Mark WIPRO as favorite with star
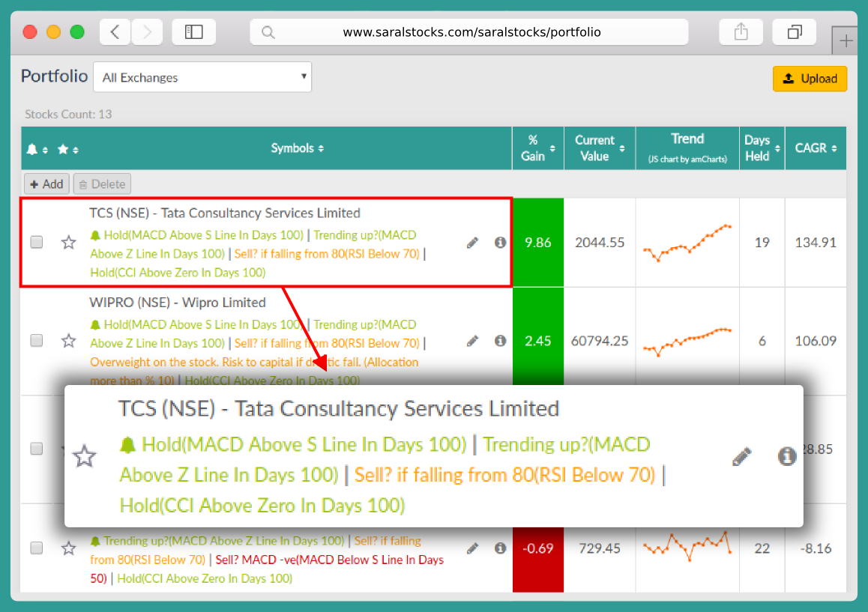The height and width of the screenshot is (612, 868). tap(69, 341)
